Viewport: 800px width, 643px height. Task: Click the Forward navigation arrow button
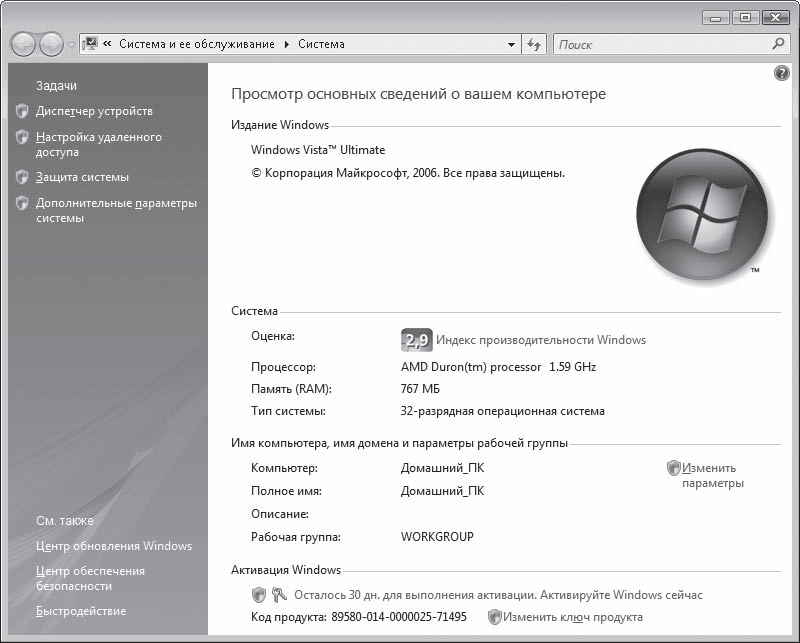51,44
